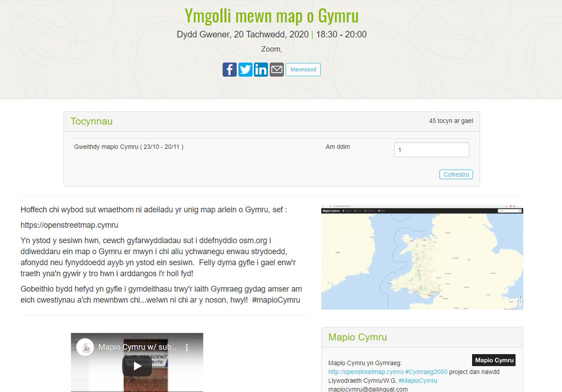This screenshot has height=392, width=562.
Task: Open the http://openstreetmap.cymru link in the sidebar
Action: point(365,372)
